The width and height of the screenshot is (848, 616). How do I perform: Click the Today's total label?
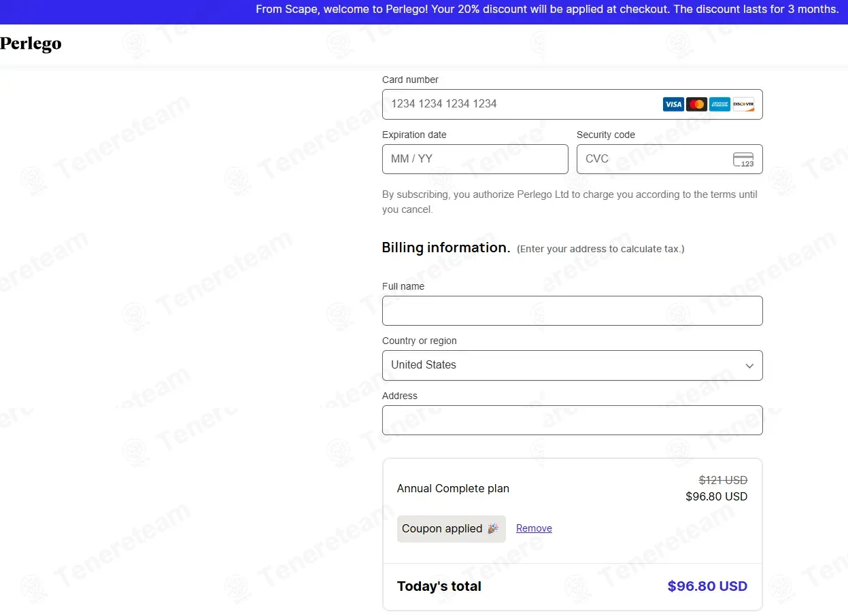pos(439,586)
